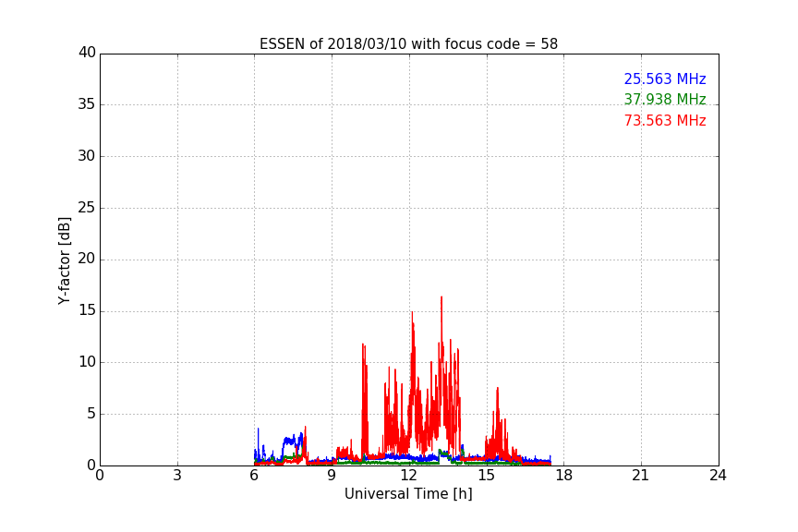Click the y-axis tick label 10
Image resolution: width=798 pixels, height=532 pixels.
[87, 362]
